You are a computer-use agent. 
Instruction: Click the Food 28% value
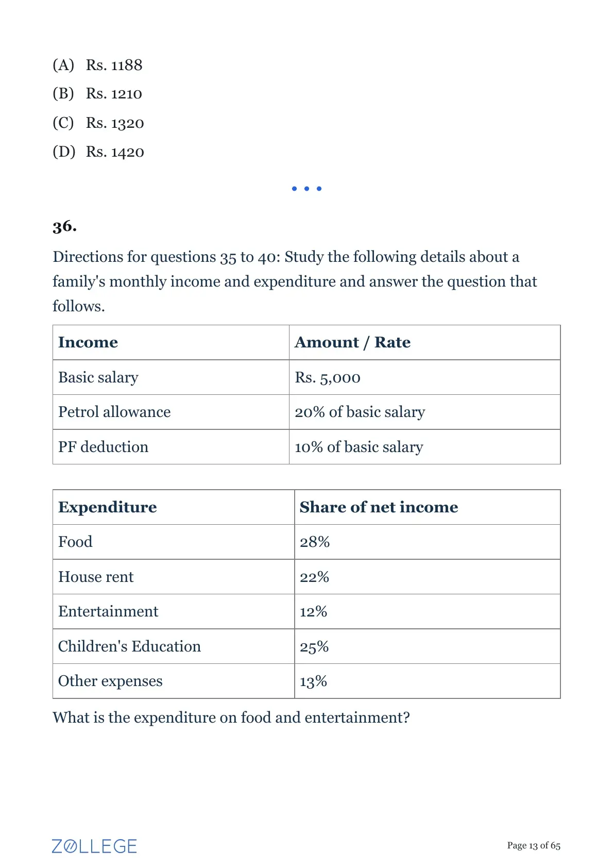(x=315, y=542)
